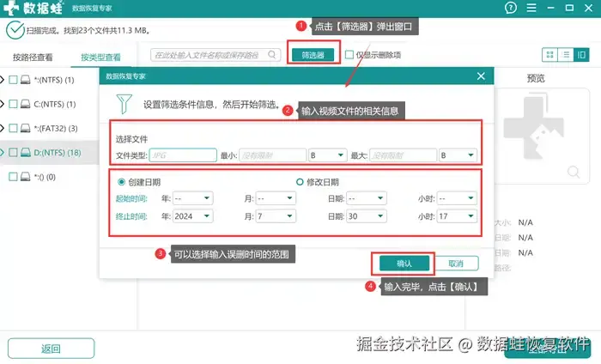
Task: Click the magnifier icon in preview panel
Action: pyautogui.click(x=574, y=172)
